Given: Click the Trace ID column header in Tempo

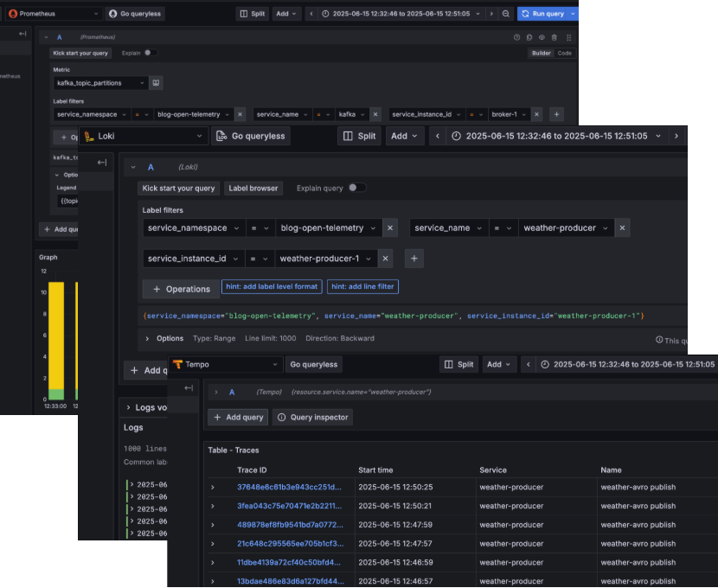Looking at the screenshot, I should 252,470.
